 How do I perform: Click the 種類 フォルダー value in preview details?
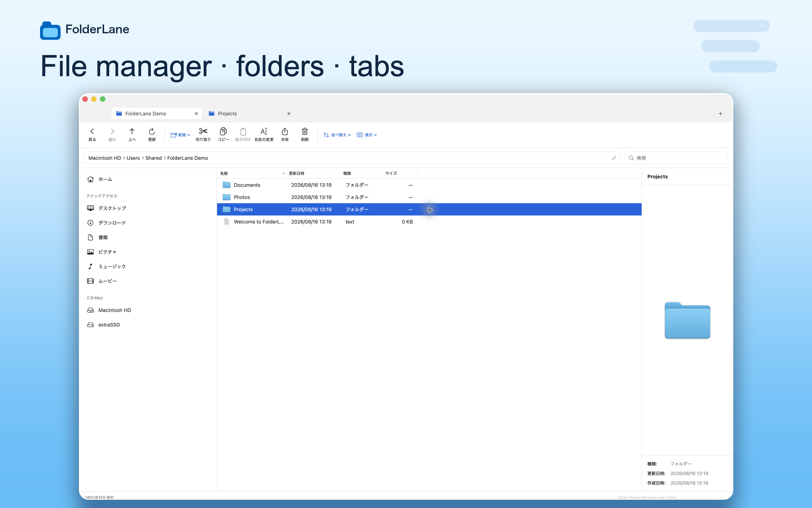681,464
